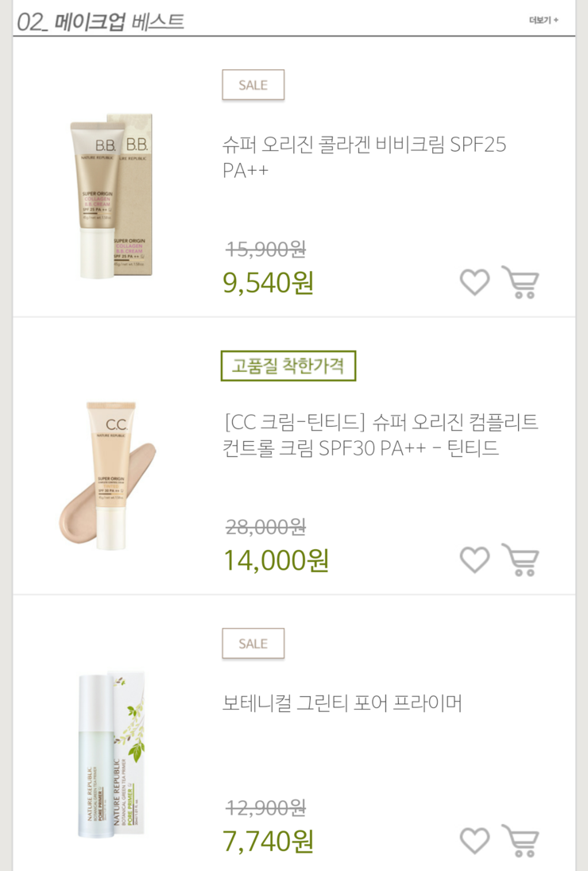Add green tea pore primer to cart
The width and height of the screenshot is (588, 871).
(x=520, y=841)
